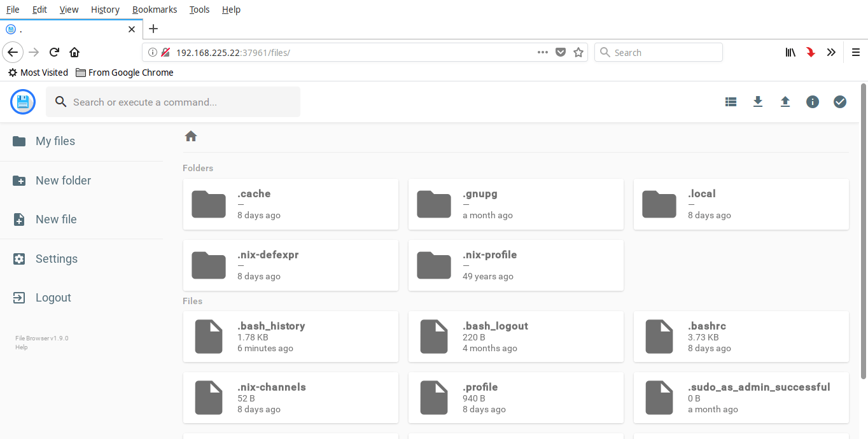The height and width of the screenshot is (439, 868).
Task: Click the browser home button
Action: [x=74, y=52]
